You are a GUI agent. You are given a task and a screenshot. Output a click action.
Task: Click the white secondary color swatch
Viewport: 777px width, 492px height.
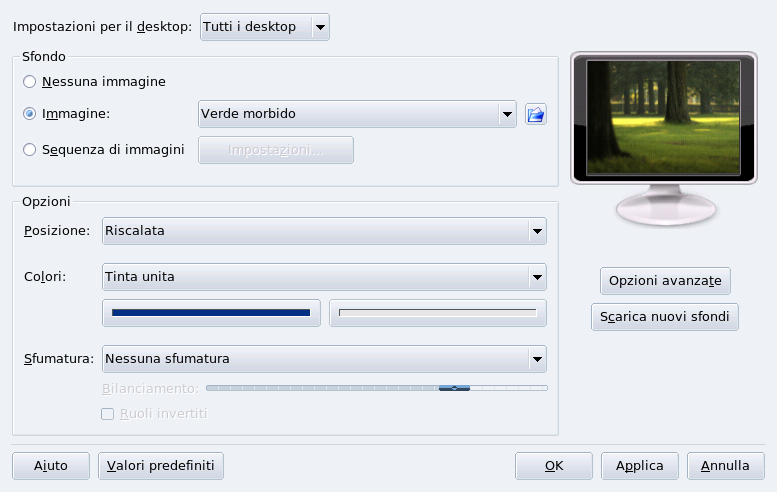pos(438,313)
